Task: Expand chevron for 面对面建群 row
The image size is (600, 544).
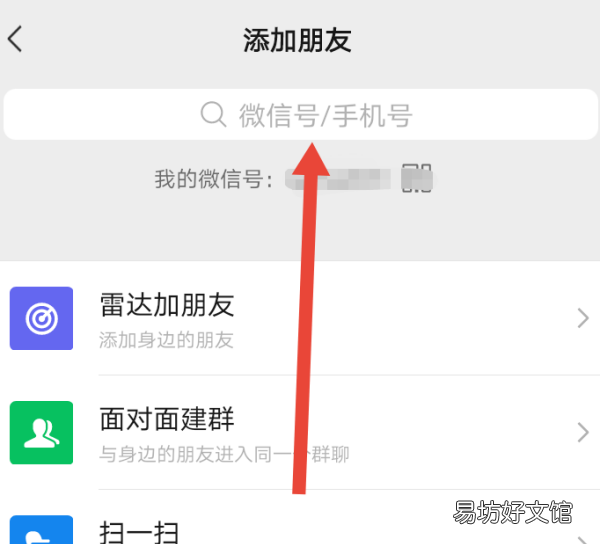Action: tap(583, 433)
